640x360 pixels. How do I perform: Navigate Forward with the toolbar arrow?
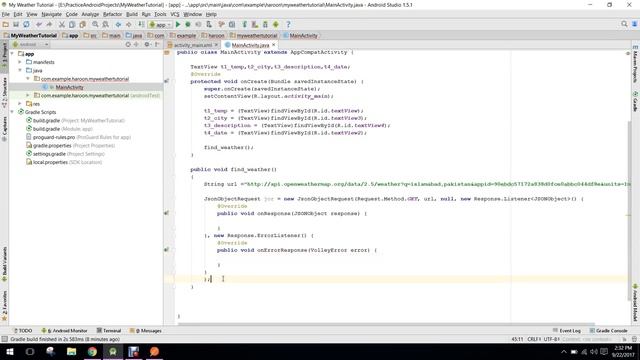click(x=128, y=24)
